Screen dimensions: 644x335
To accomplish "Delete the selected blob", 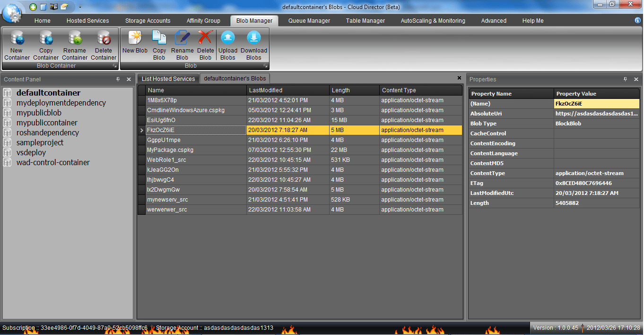I will pyautogui.click(x=205, y=38).
